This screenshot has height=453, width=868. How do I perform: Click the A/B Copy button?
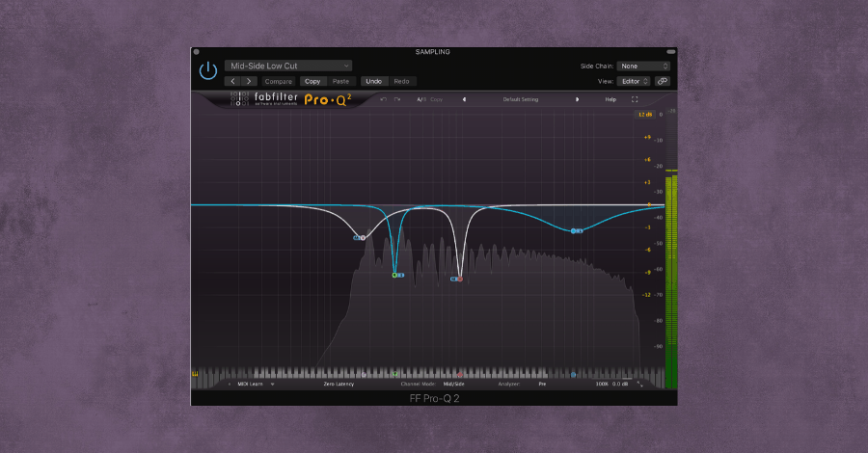coord(436,99)
